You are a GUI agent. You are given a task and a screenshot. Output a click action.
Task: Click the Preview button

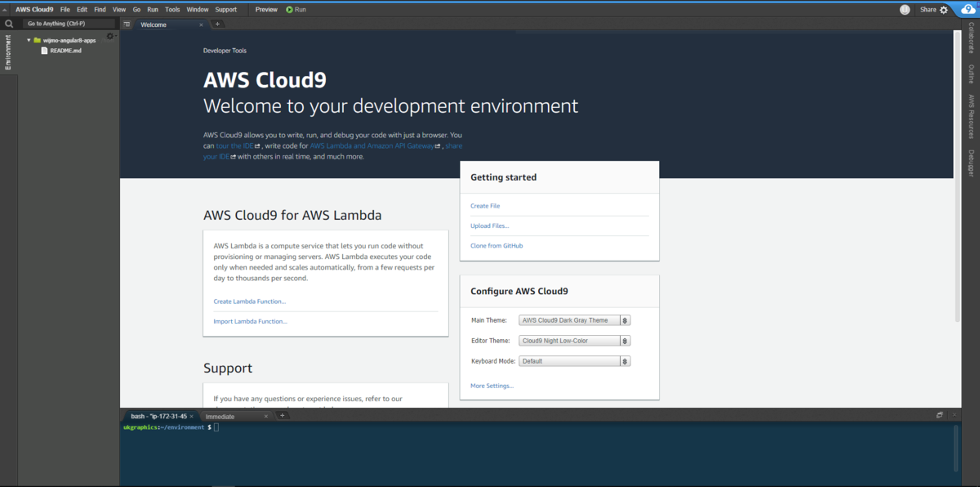266,10
